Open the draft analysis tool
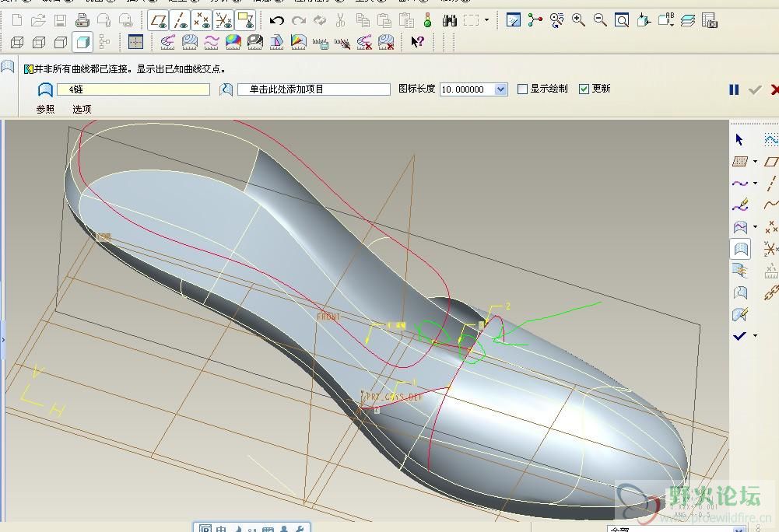 click(277, 42)
